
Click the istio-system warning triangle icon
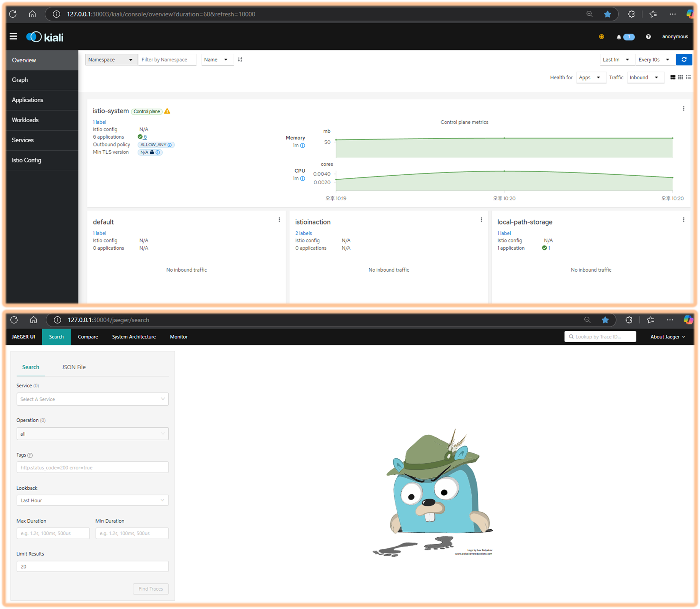pos(167,111)
